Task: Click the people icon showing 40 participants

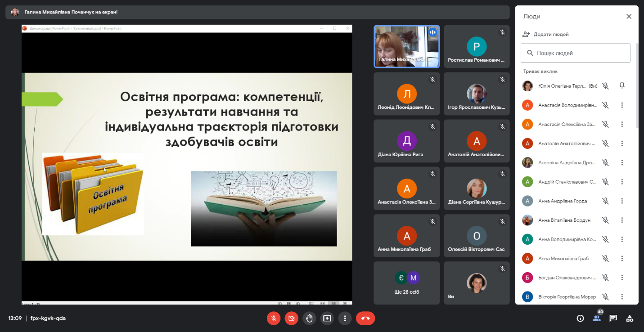Action: (x=597, y=318)
